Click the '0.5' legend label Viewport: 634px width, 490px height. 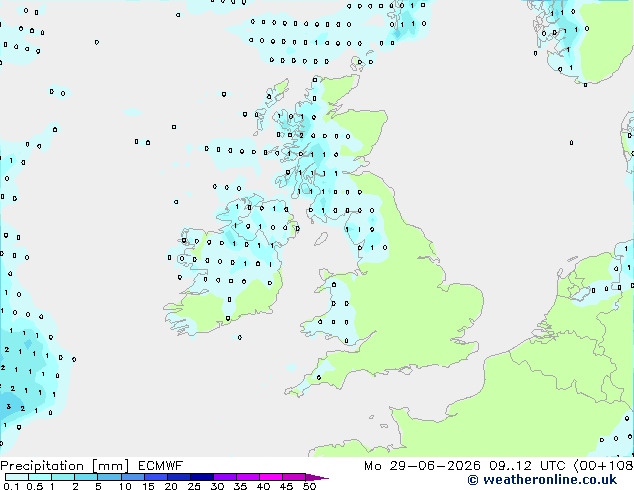[x=34, y=486]
